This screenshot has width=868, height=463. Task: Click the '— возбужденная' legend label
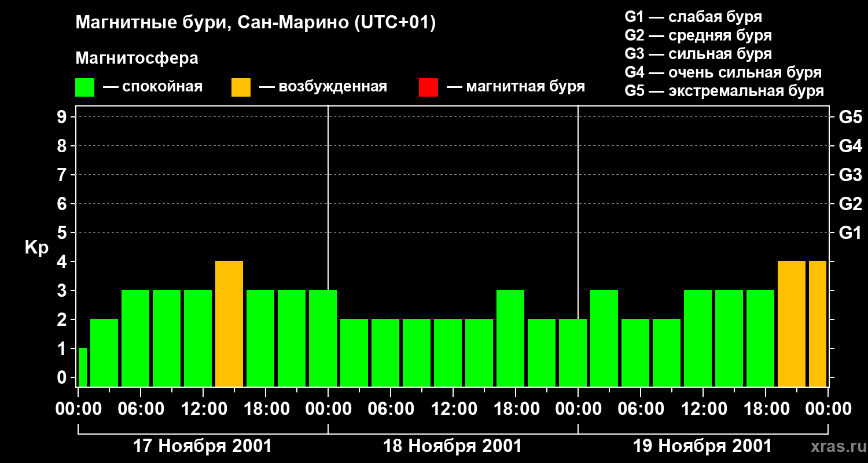point(323,87)
